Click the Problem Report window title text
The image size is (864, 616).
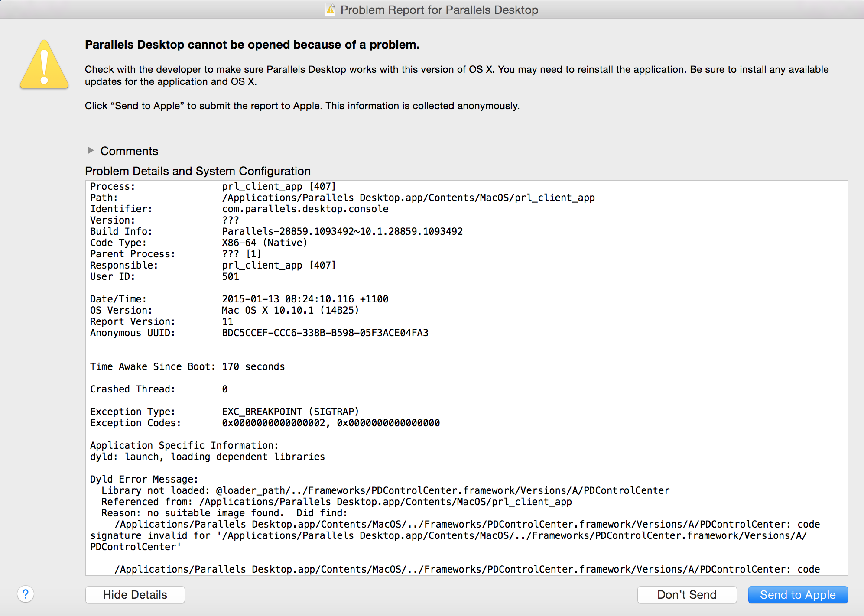click(x=439, y=10)
